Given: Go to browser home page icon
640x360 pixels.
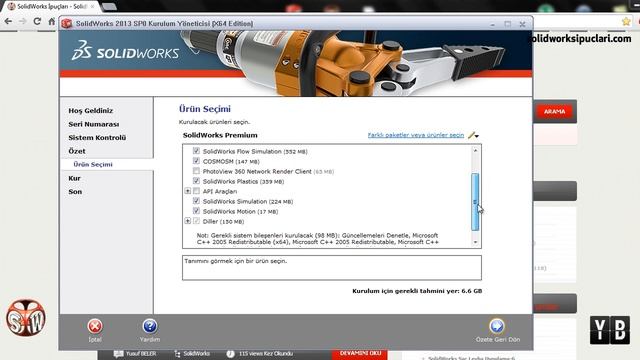Looking at the screenshot, I should pos(51,22).
